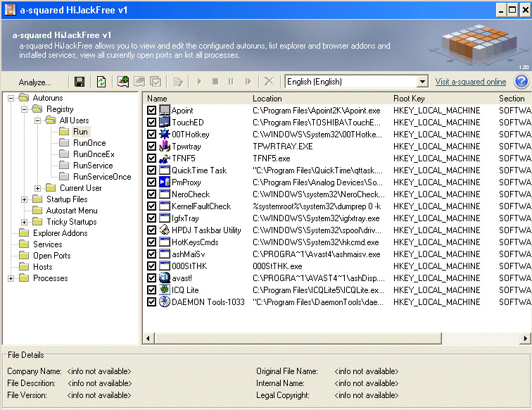Select the RunServiceOnce tree item

tap(102, 176)
